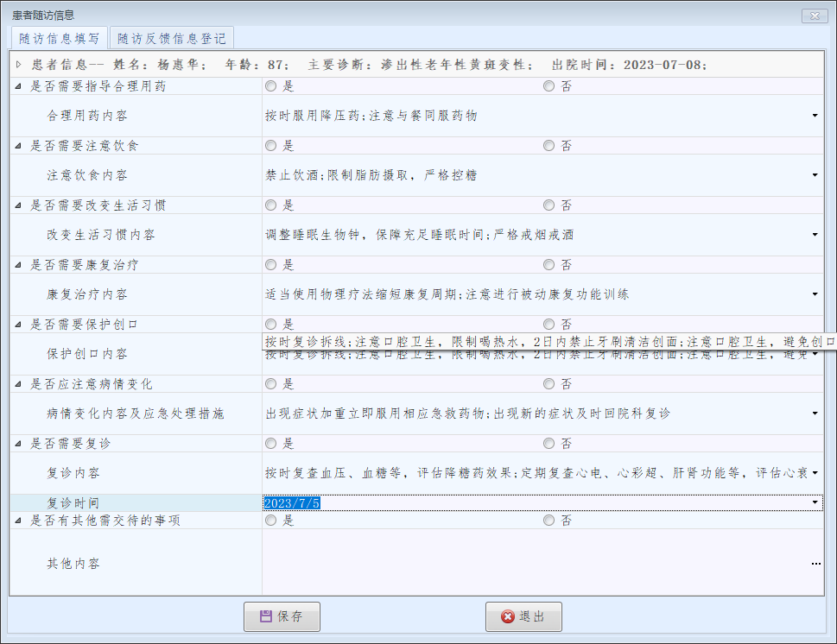The image size is (837, 644).
Task: Select the 随访信息填写 tab
Action: [x=59, y=38]
